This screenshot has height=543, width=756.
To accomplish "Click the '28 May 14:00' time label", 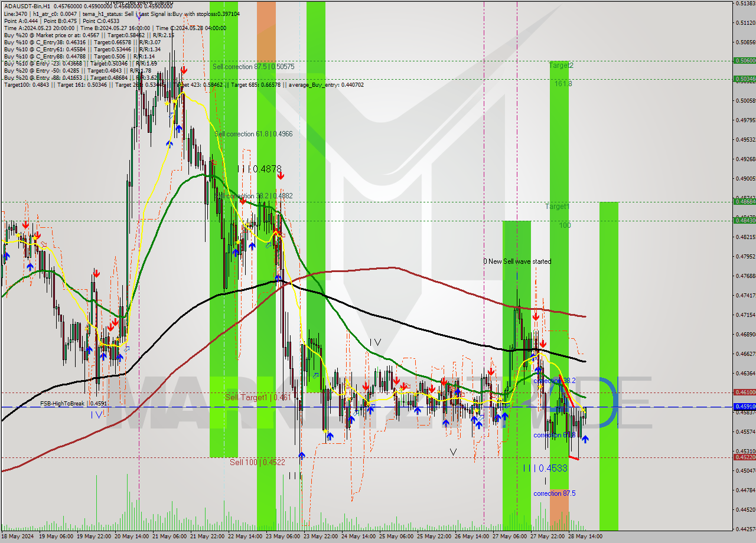I will tap(585, 537).
